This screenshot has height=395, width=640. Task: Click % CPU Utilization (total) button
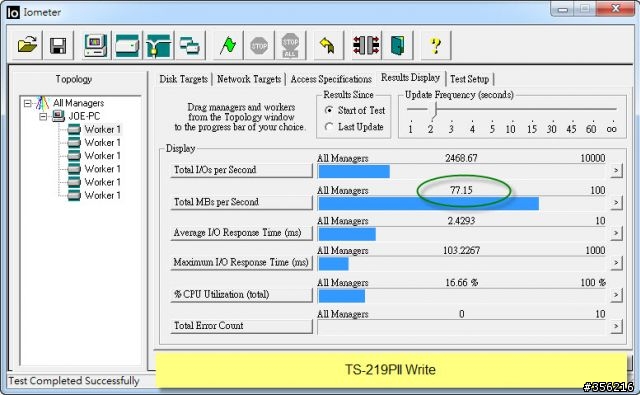(241, 295)
